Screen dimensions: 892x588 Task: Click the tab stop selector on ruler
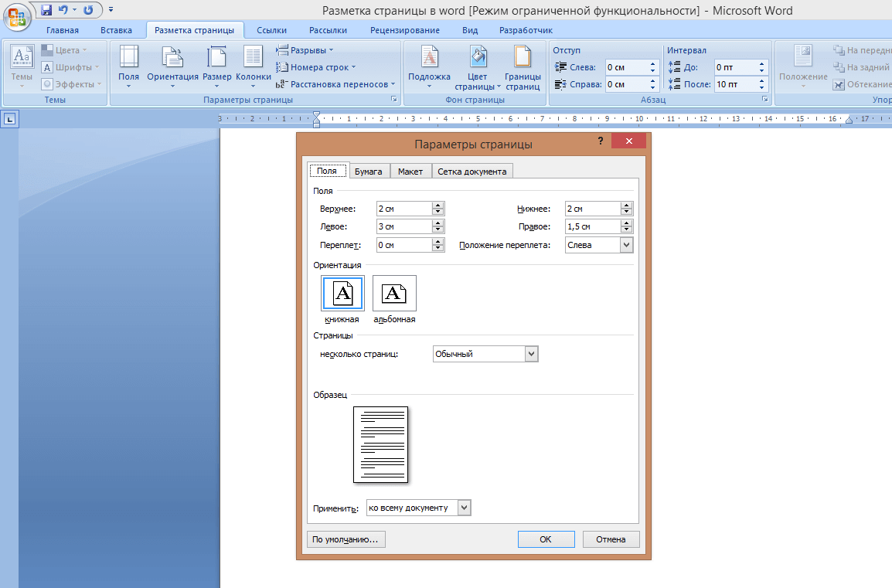pyautogui.click(x=10, y=120)
